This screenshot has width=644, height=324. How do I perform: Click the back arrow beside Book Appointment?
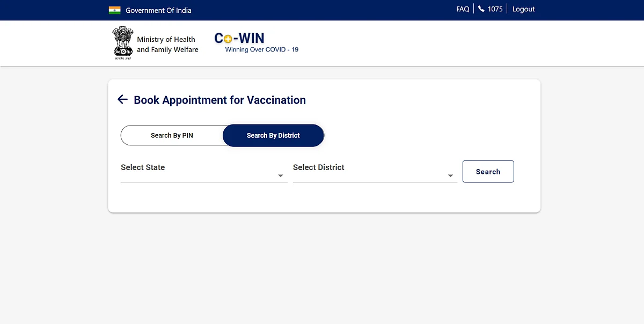(x=122, y=99)
